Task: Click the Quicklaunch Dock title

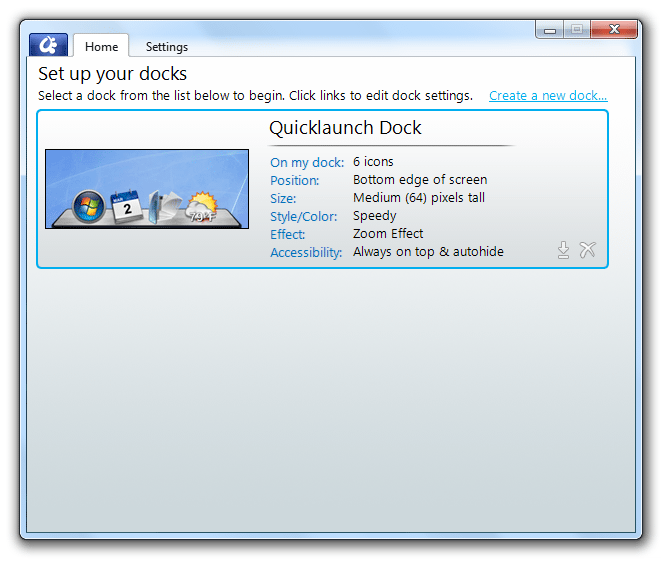Action: click(345, 128)
